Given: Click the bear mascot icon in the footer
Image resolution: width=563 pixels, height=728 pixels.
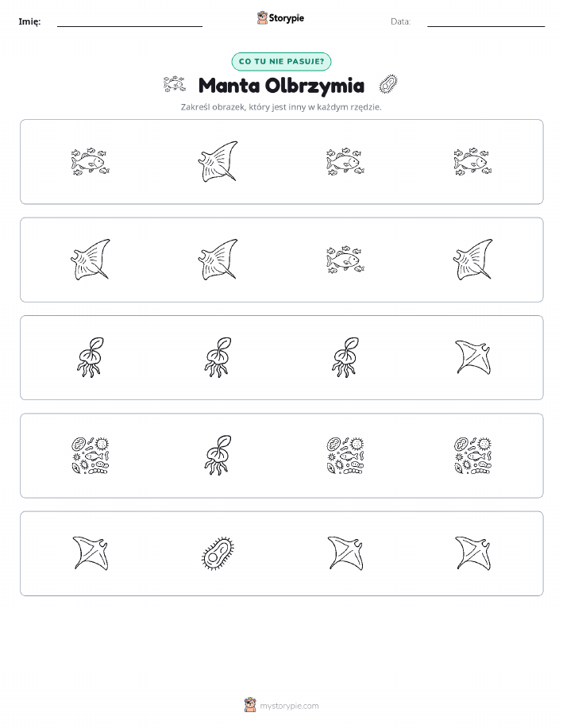Looking at the screenshot, I should pos(250,705).
